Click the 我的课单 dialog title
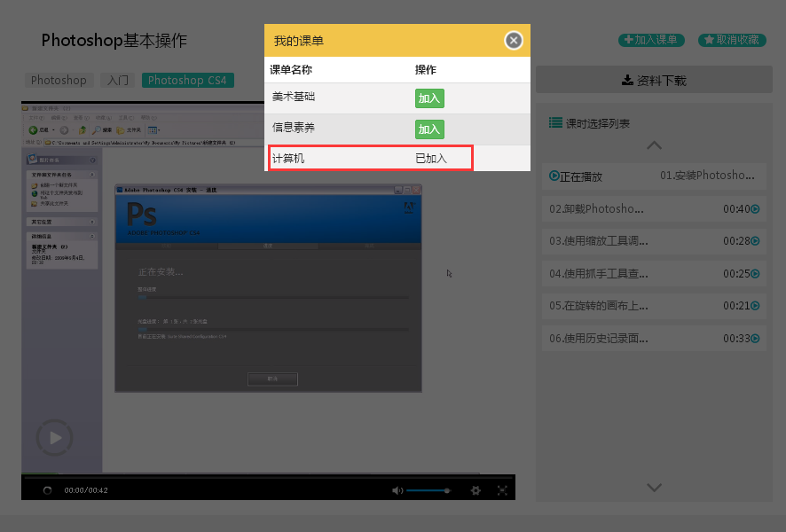This screenshot has height=532, width=786. (299, 41)
